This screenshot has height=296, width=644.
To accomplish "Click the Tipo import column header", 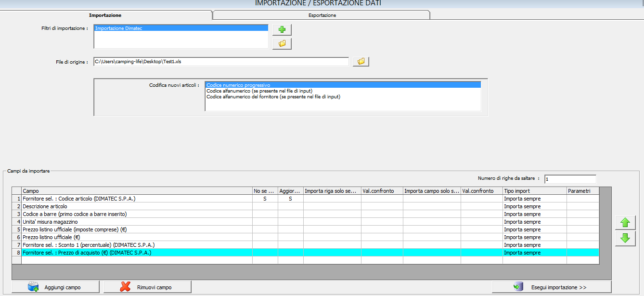I will pos(534,191).
